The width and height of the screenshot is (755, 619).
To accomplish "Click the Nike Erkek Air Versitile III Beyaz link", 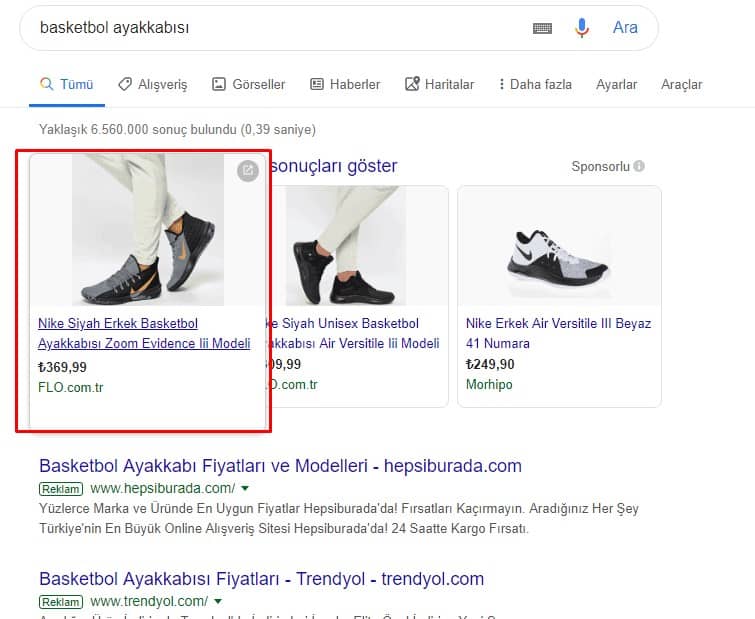I will (x=558, y=333).
